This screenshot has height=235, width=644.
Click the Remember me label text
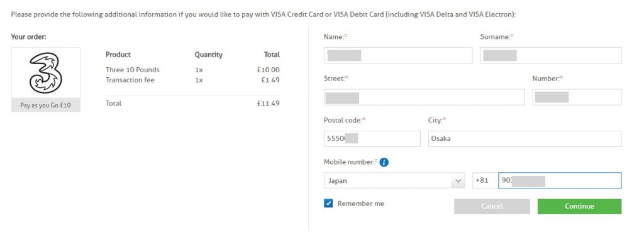360,204
